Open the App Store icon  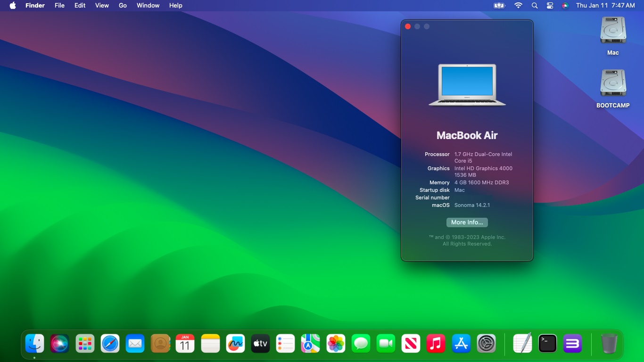pyautogui.click(x=461, y=344)
